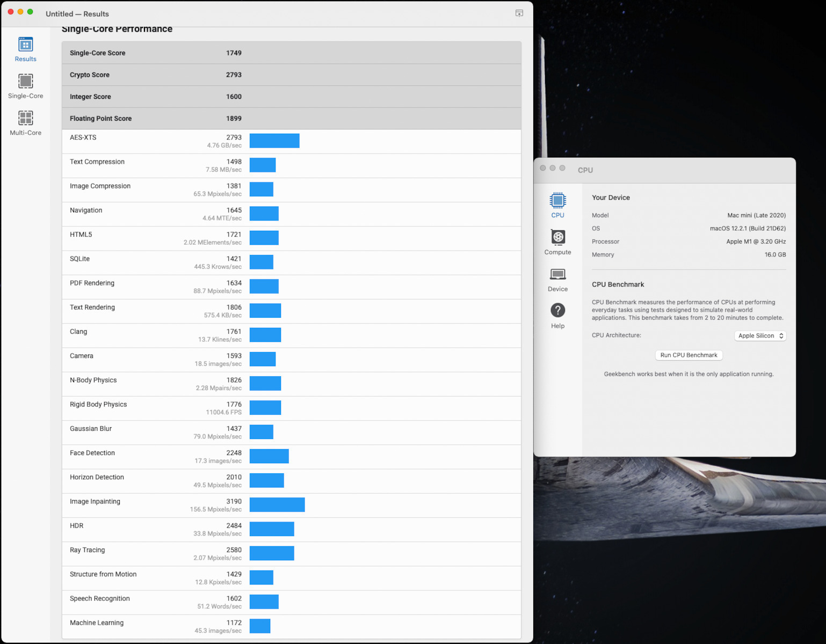Select the Image Compression result label

100,186
